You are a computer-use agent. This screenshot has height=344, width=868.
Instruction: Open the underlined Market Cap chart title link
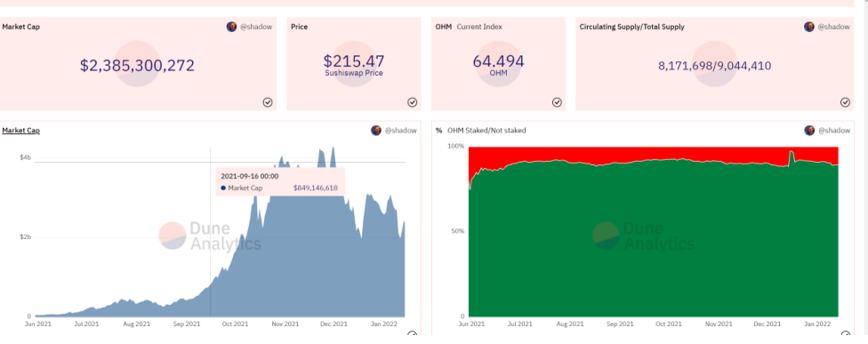tap(21, 131)
